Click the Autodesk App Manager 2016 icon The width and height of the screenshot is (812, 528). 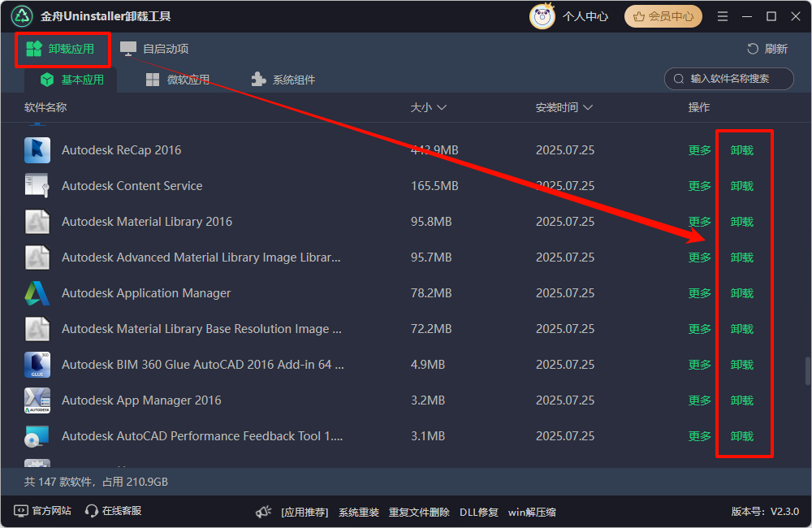click(37, 400)
